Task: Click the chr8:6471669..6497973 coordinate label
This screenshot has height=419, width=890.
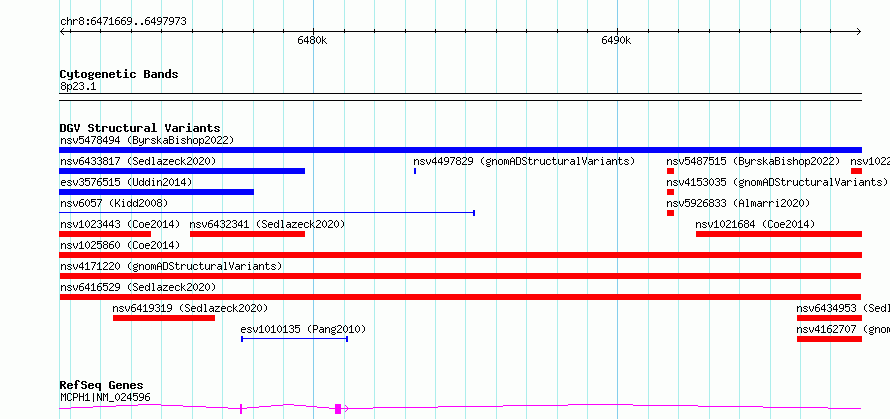Action: pos(123,22)
